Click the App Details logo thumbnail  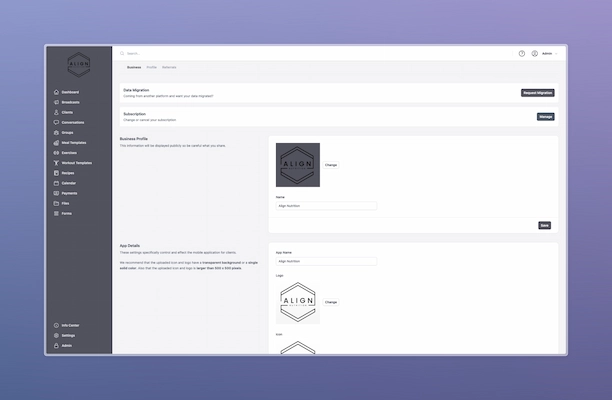coord(298,302)
